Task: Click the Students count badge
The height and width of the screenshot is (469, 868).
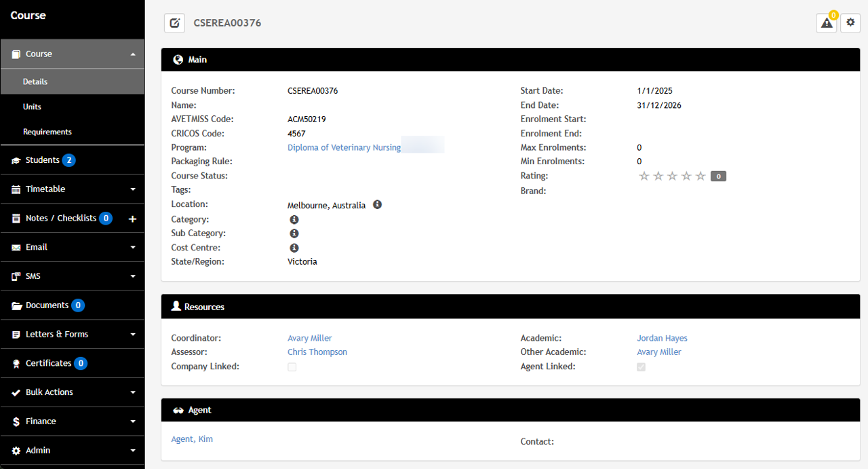Action: click(x=69, y=161)
